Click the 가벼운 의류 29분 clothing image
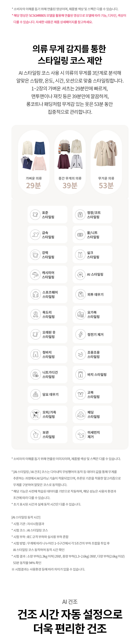This screenshot has width=140, height=644. click(x=34, y=155)
